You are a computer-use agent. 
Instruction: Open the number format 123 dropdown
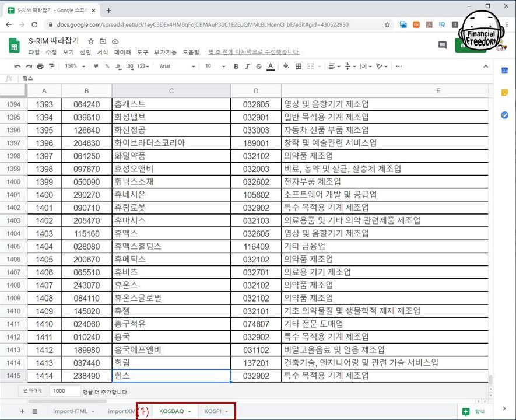point(143,66)
